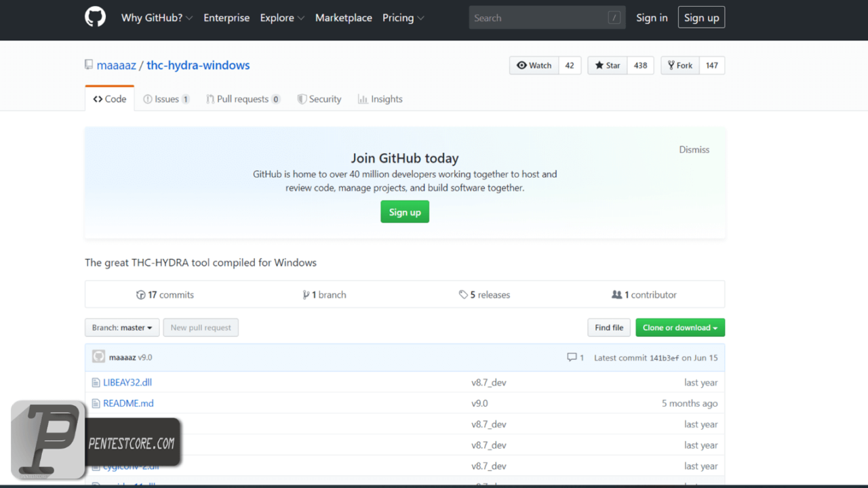Click the LIBEAY32.dll file icon
The width and height of the screenshot is (868, 488).
96,383
